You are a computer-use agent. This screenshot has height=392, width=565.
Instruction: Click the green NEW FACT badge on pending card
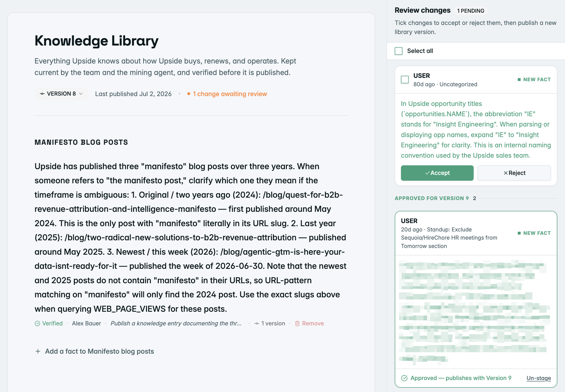(534, 80)
